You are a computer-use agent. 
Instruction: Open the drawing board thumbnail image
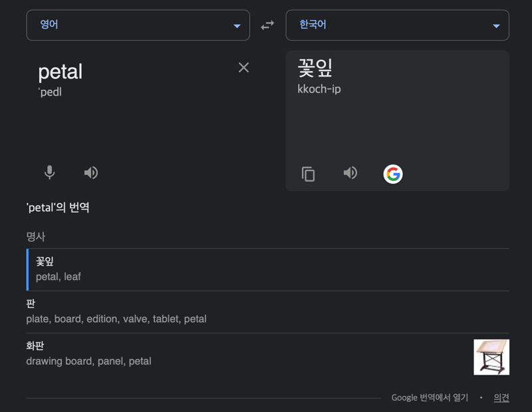click(x=491, y=357)
